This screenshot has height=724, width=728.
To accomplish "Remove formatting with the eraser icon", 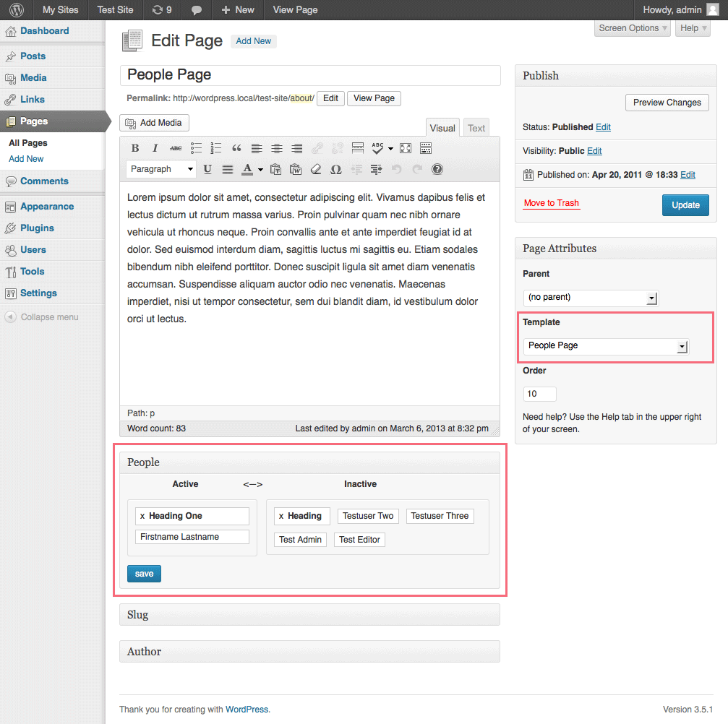I will (x=316, y=169).
